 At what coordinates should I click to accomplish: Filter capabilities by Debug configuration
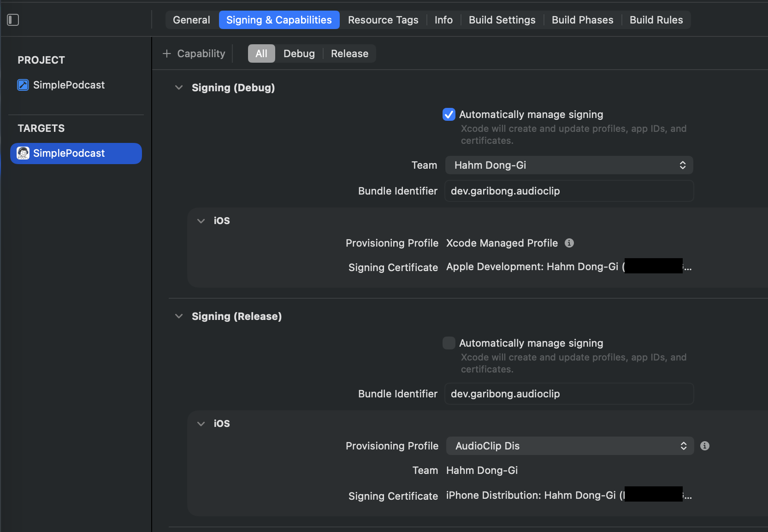click(299, 53)
